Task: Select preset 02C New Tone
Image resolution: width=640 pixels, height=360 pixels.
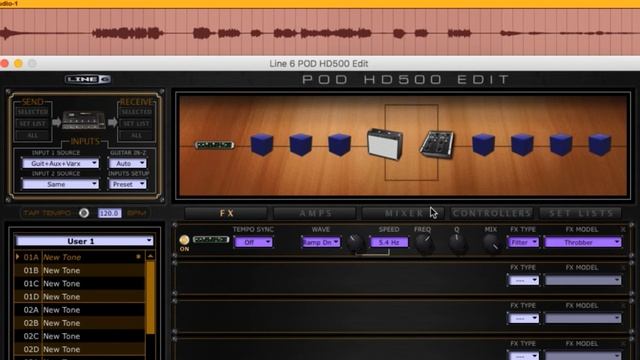Action: coord(80,336)
